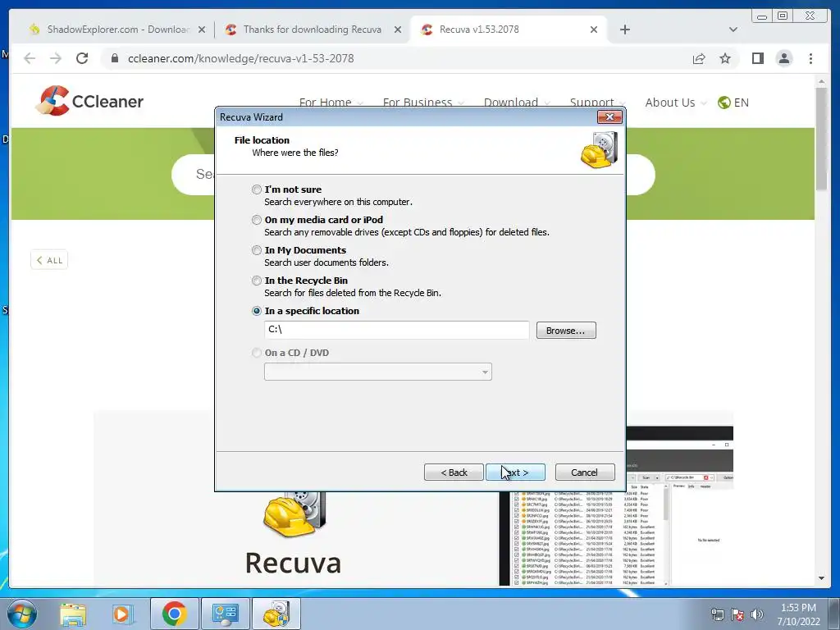Select "In My Documents" radio button
This screenshot has width=840, height=630.
(x=257, y=250)
